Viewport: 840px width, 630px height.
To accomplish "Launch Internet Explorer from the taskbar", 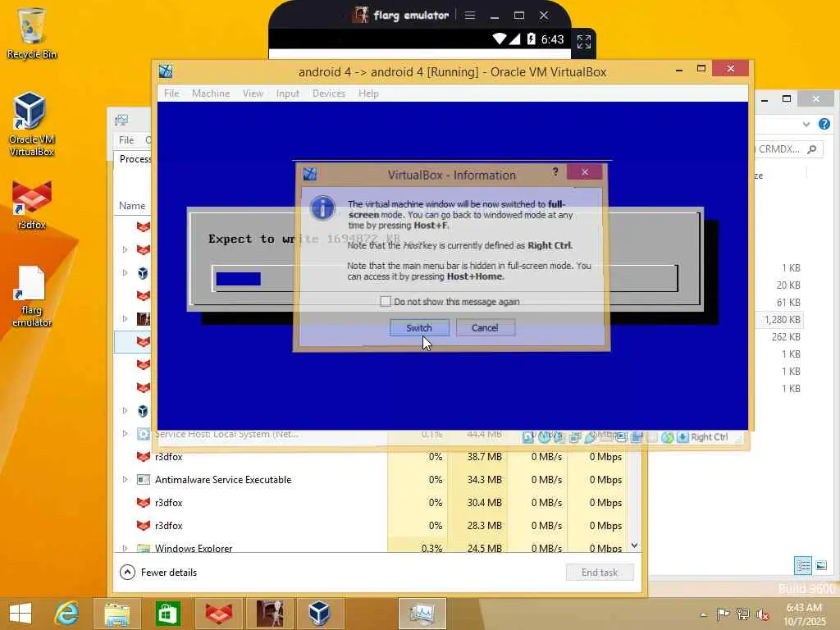I will pos(67,614).
